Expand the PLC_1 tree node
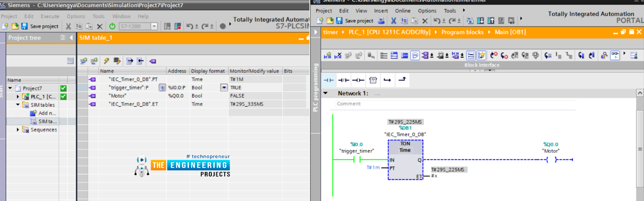This screenshot has width=644, height=201. 18,97
